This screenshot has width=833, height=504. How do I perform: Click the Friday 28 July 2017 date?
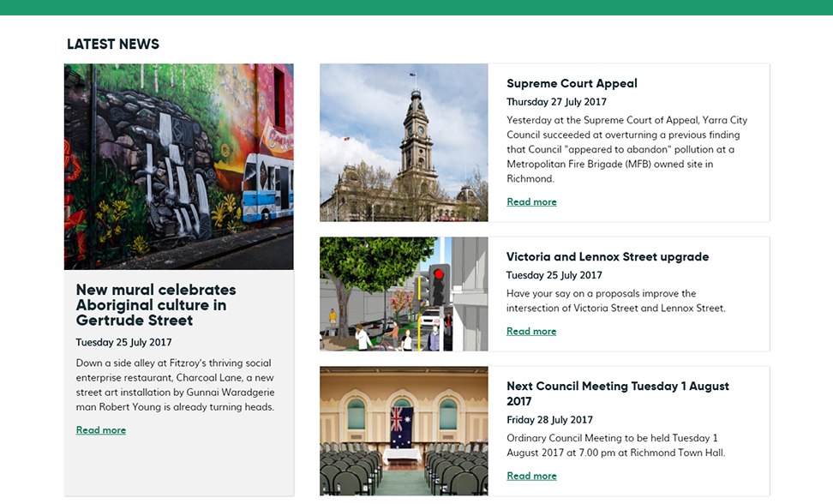pyautogui.click(x=549, y=420)
